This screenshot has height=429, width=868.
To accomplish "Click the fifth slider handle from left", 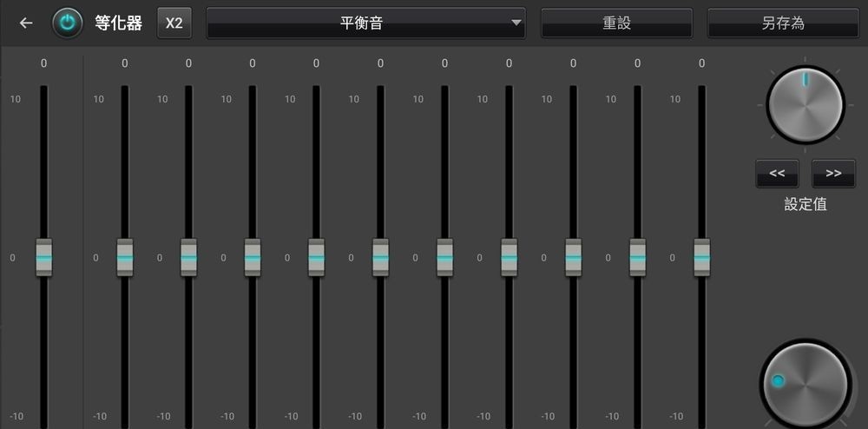I will pyautogui.click(x=316, y=258).
